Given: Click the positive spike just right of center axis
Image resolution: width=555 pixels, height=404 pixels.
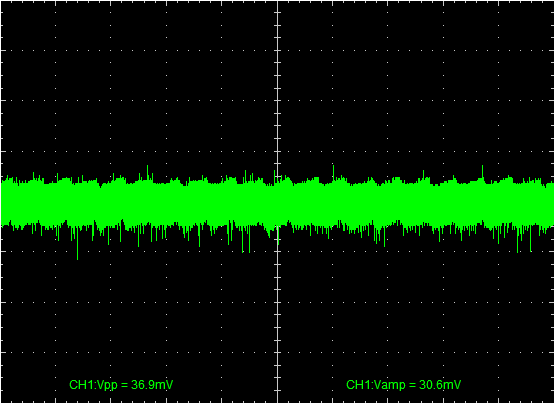Looking at the screenshot, I should [333, 172].
